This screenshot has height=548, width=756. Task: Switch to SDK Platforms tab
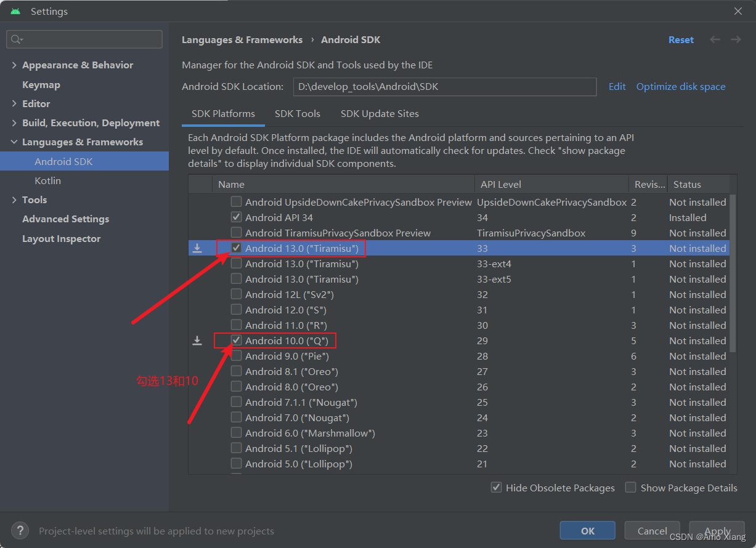[223, 114]
